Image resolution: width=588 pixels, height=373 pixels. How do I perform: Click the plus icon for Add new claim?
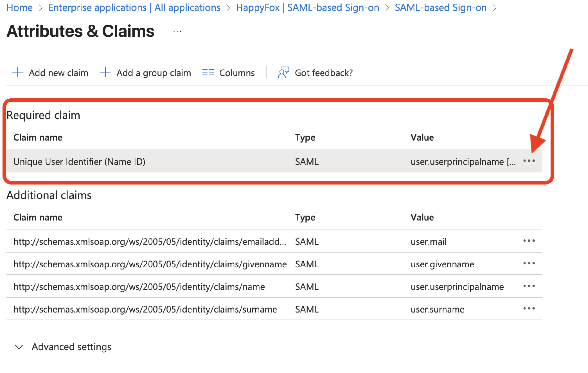[18, 73]
